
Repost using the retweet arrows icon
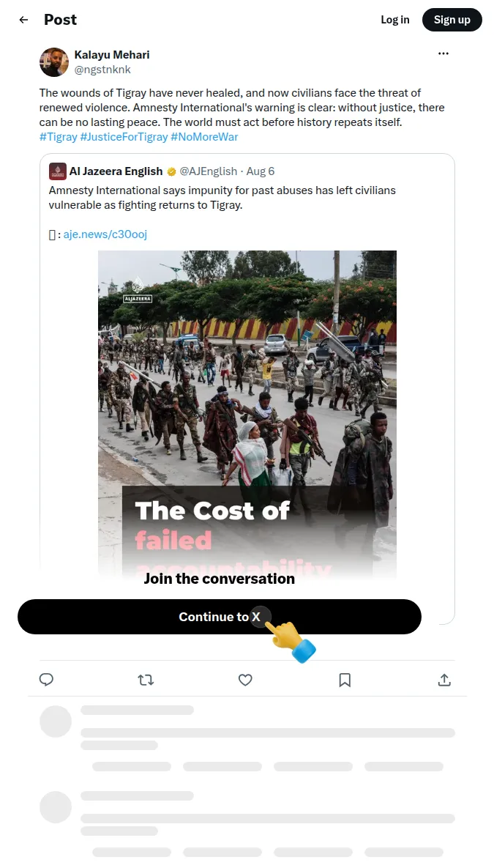pos(146,680)
